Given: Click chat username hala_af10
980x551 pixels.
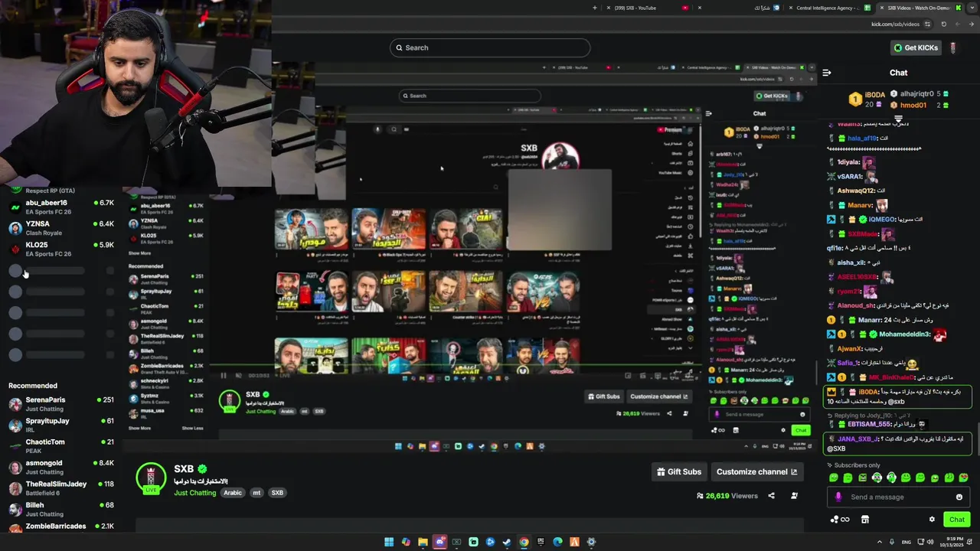Looking at the screenshot, I should [x=862, y=139].
